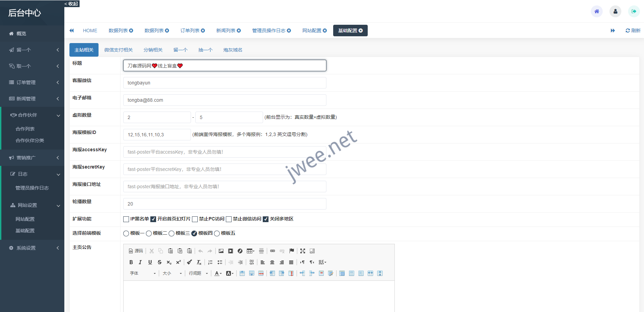Image resolution: width=644 pixels, height=312 pixels.
Task: Expand the 取一个 sidebar menu
Action: click(32, 66)
